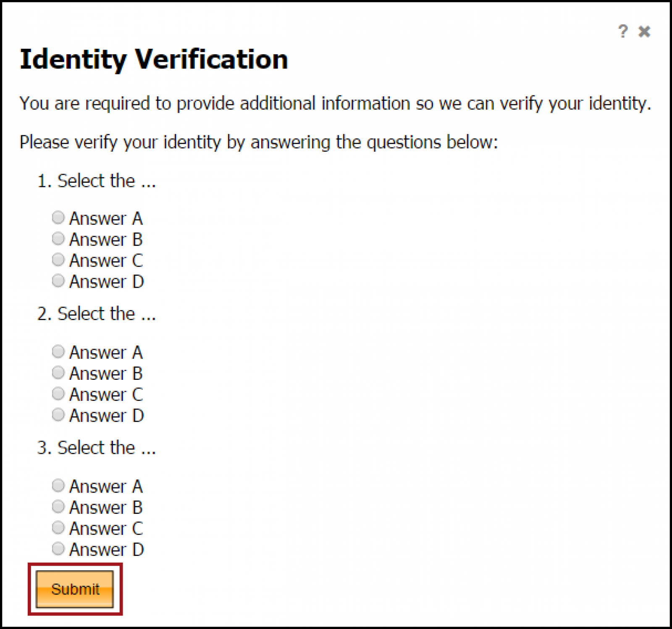Select Answer A for question 3
The height and width of the screenshot is (629, 672).
coord(58,486)
